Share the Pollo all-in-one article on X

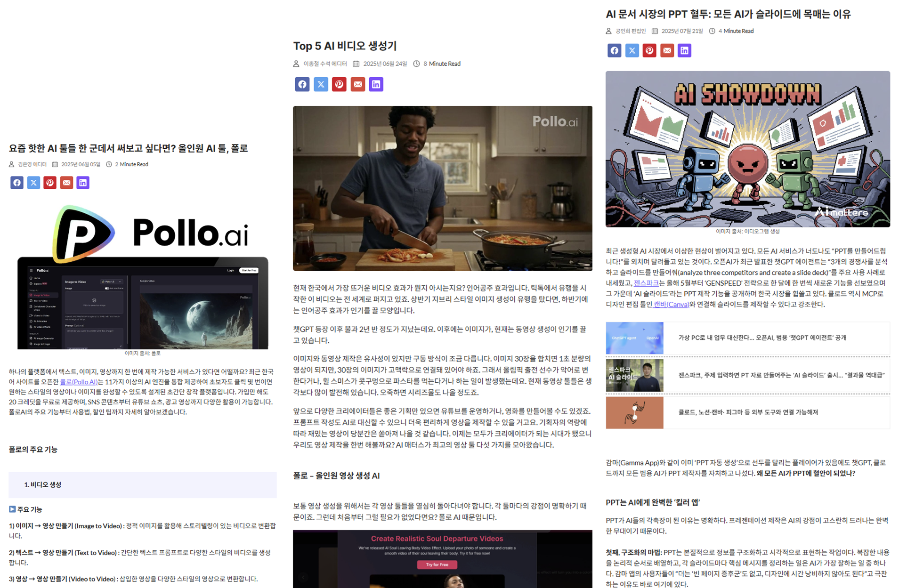[x=33, y=183]
